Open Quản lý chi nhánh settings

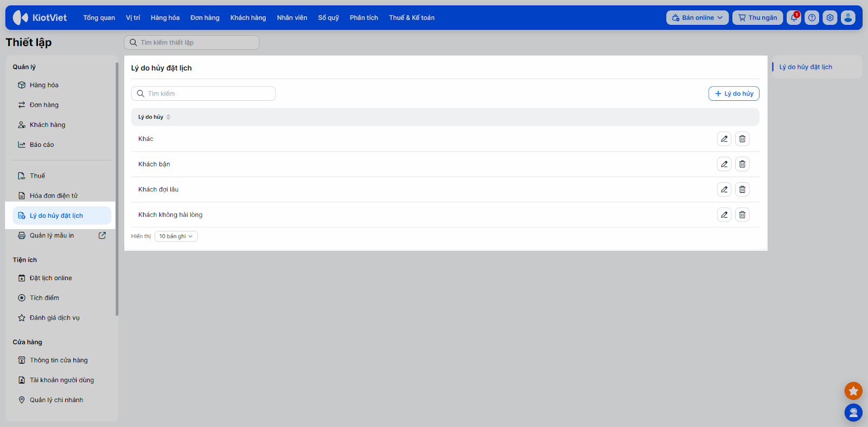click(x=62, y=400)
